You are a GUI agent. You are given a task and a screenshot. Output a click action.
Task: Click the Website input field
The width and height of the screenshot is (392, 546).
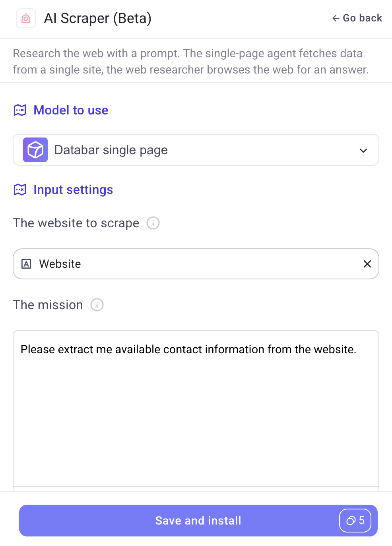[x=196, y=264]
